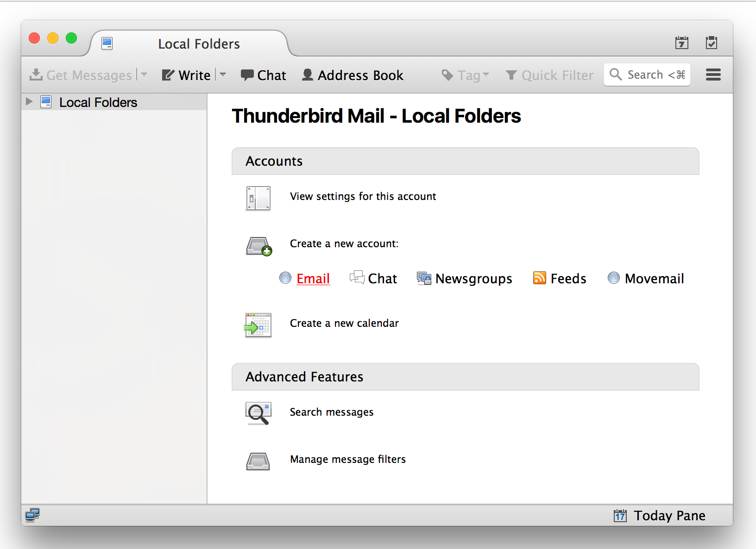Image resolution: width=756 pixels, height=549 pixels.
Task: Open the Address Book
Action: (353, 75)
